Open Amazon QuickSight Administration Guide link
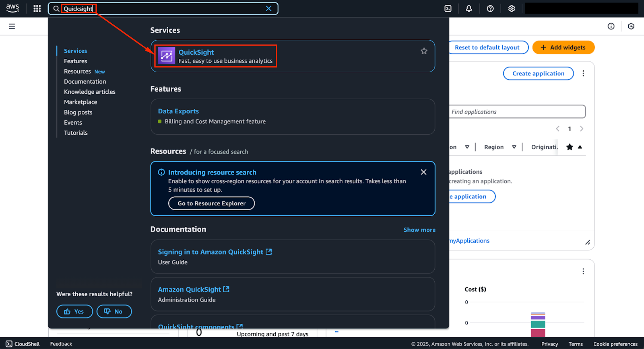Viewport: 644px width, 349px height. pyautogui.click(x=194, y=289)
